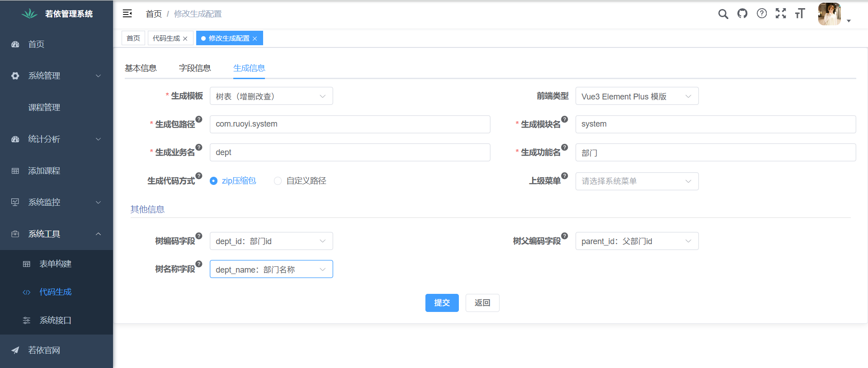868x368 pixels.
Task: Click the monitor icon beside 系统监控
Action: pos(15,203)
